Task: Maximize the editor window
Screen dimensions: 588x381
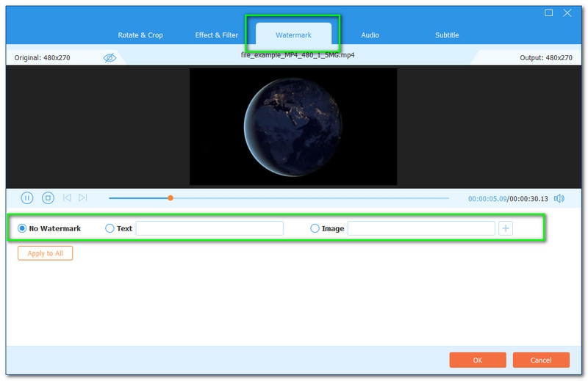Action: 549,12
